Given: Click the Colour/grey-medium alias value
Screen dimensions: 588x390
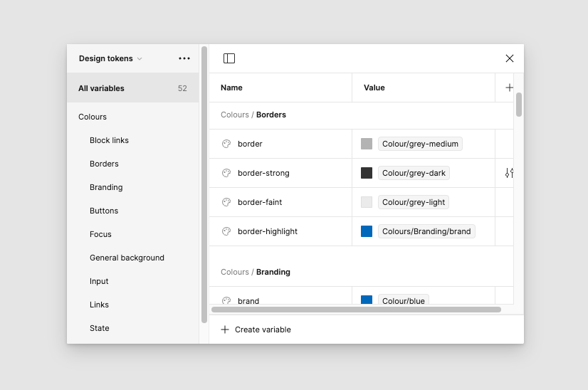Looking at the screenshot, I should tap(420, 144).
